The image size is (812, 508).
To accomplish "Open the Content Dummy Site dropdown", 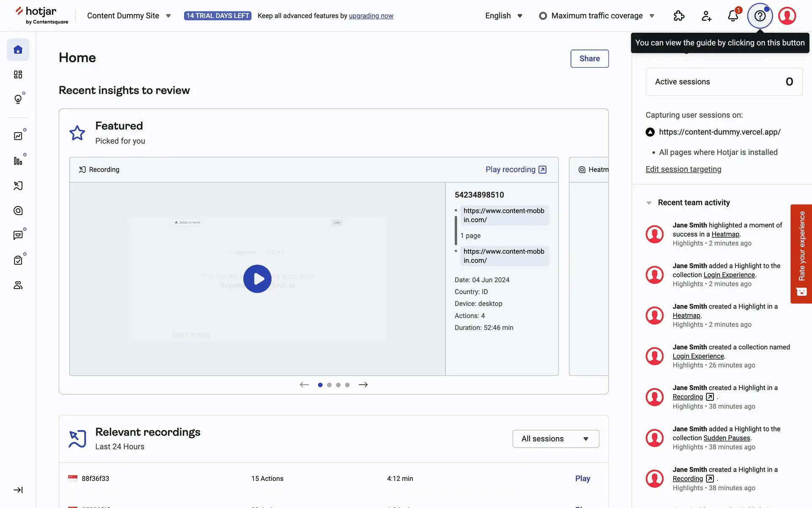I will [129, 16].
